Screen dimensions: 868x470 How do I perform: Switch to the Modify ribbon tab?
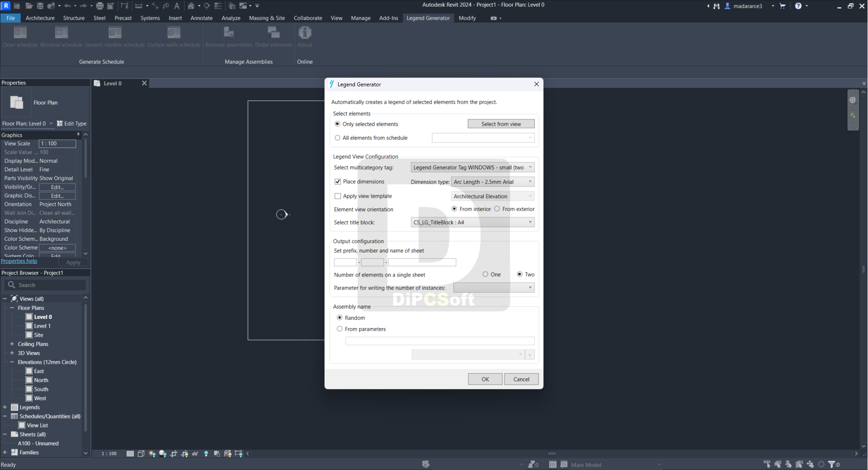tap(467, 18)
